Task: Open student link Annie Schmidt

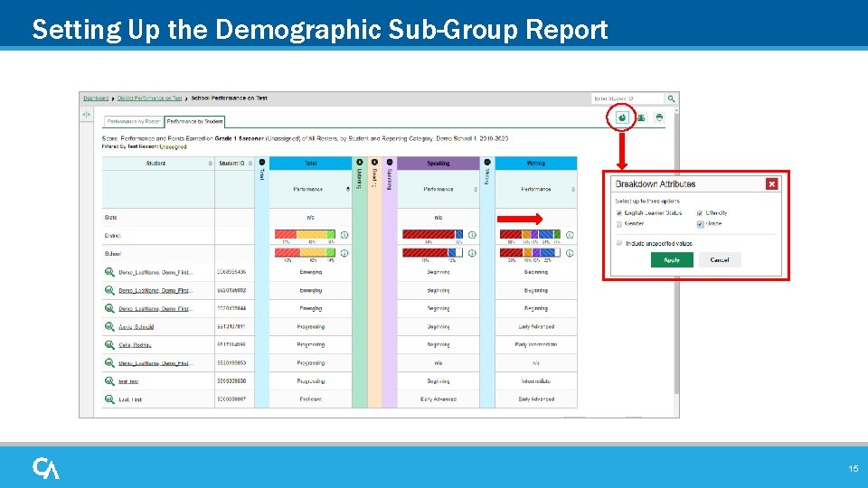Action: point(137,327)
